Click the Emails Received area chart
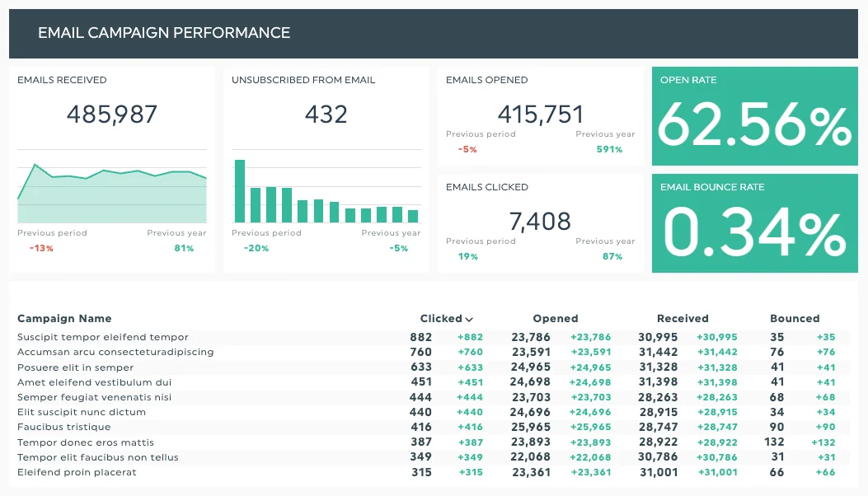Viewport: 868px width, 496px height. (x=111, y=190)
